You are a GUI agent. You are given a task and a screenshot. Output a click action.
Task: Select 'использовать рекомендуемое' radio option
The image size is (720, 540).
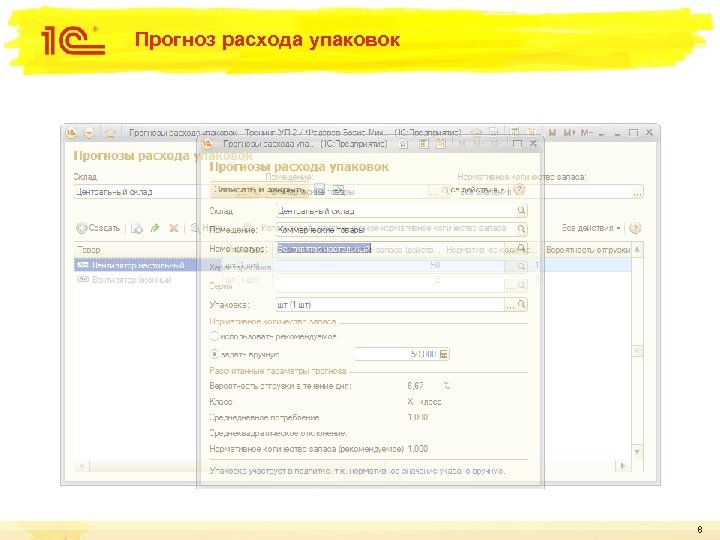click(214, 336)
